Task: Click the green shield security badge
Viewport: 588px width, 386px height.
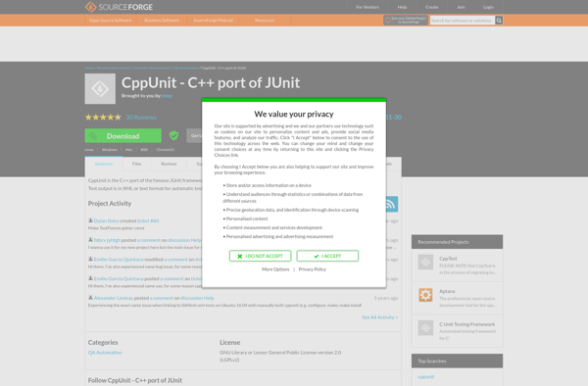Action: click(x=173, y=135)
